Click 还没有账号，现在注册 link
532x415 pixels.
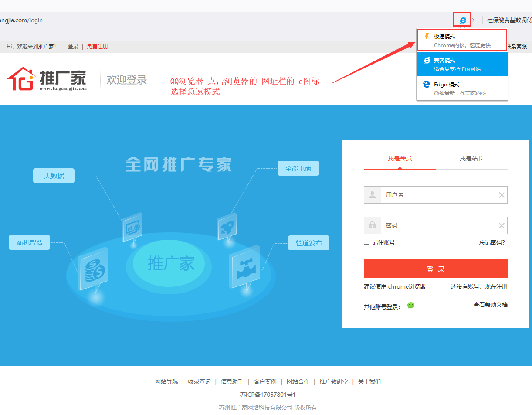(x=479, y=286)
